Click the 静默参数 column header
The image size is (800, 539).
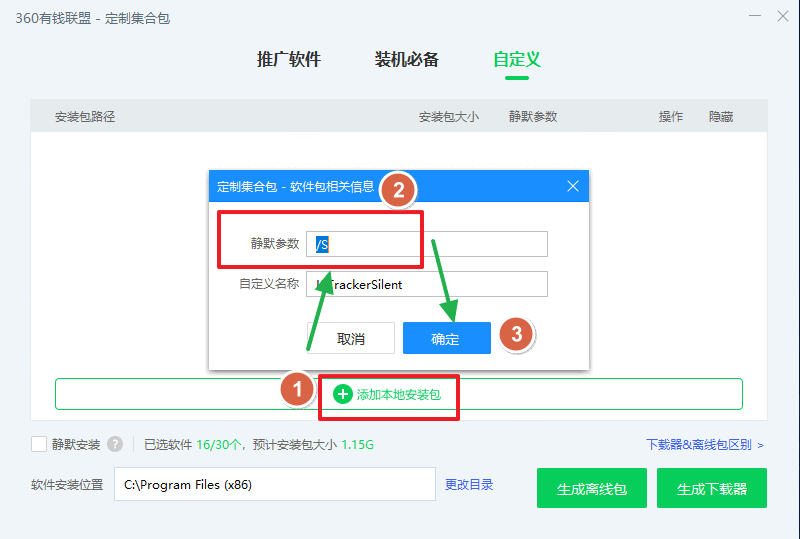tap(533, 117)
